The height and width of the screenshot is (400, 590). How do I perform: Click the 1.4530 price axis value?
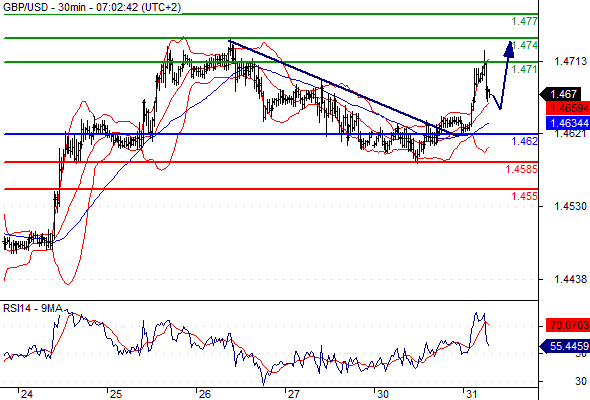pyautogui.click(x=570, y=206)
